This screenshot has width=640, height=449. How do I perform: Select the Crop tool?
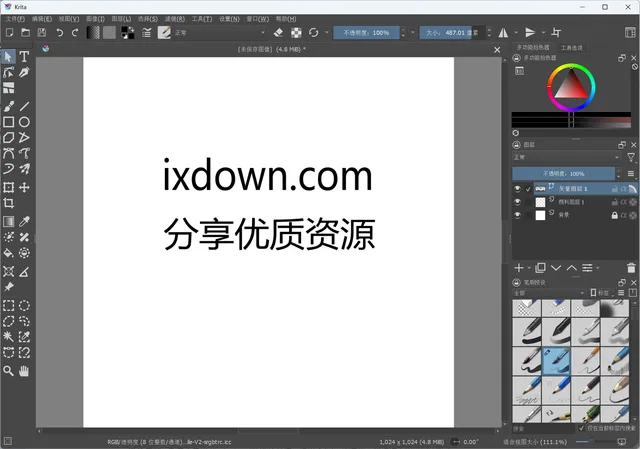[x=9, y=203]
